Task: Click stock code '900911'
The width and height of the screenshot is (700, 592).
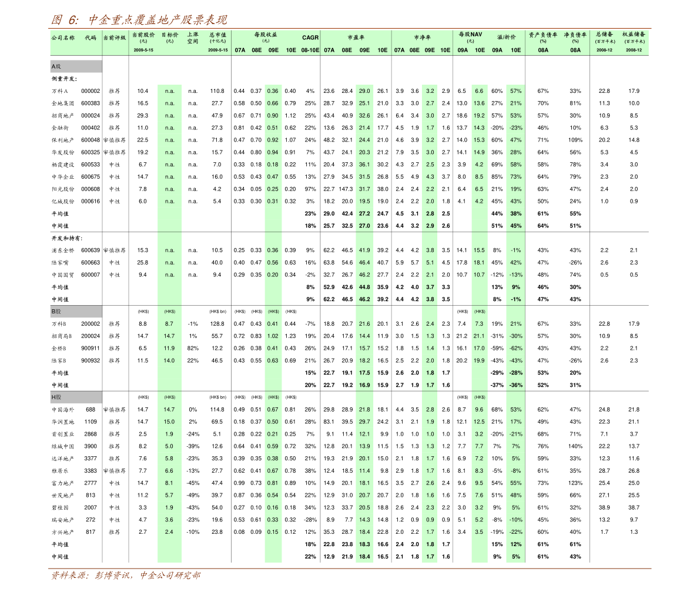Action: 91,348
